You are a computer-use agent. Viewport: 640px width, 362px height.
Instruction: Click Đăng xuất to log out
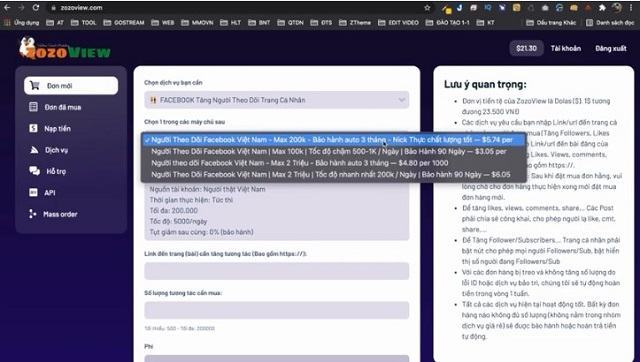click(611, 48)
